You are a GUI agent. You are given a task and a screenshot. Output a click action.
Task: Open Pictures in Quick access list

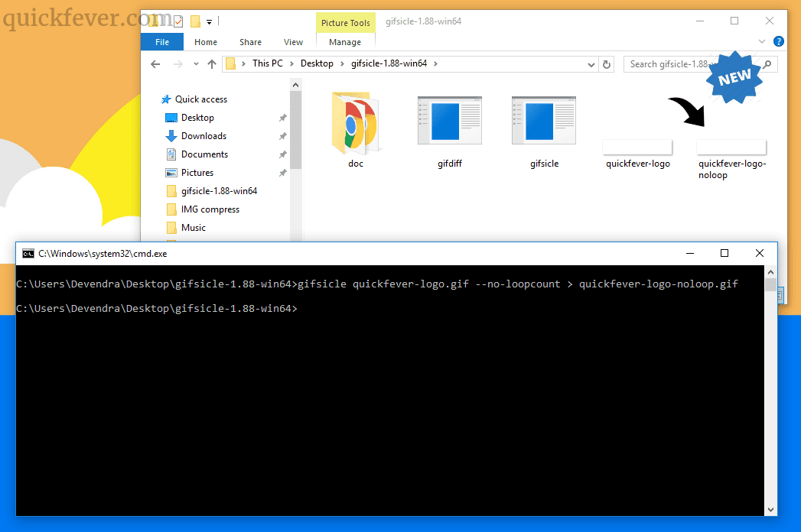[x=190, y=173]
